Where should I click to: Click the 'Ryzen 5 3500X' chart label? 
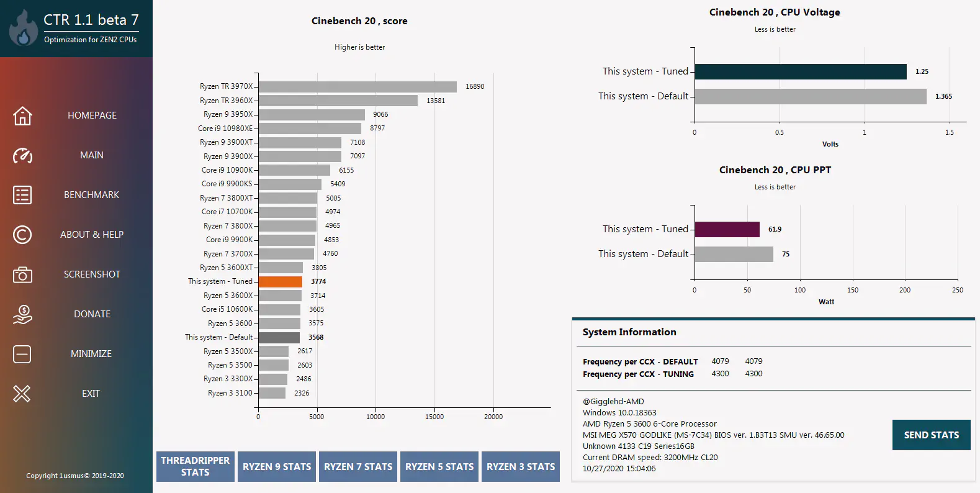pos(228,351)
